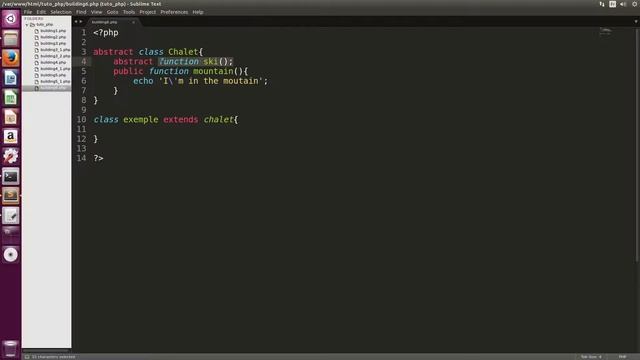Open the File menu
640x360 pixels.
click(x=28, y=12)
